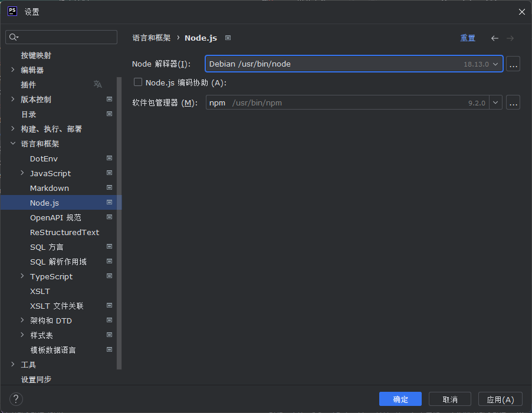Select 目录 in settings tree
The height and width of the screenshot is (413, 532).
click(x=28, y=114)
